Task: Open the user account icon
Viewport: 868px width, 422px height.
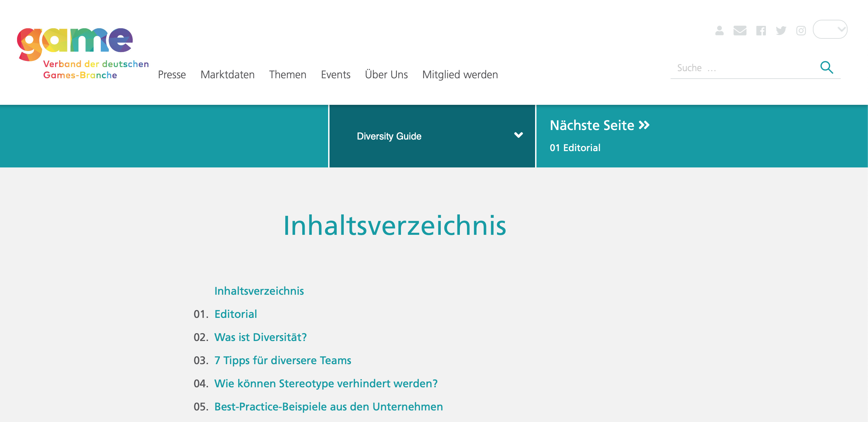Action: pyautogui.click(x=719, y=31)
